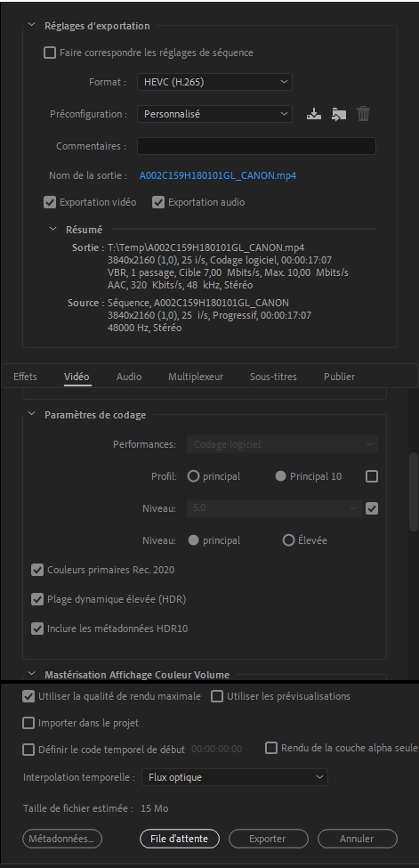This screenshot has height=868, width=419.
Task: Uncheck Exportation audio
Action: (158, 202)
